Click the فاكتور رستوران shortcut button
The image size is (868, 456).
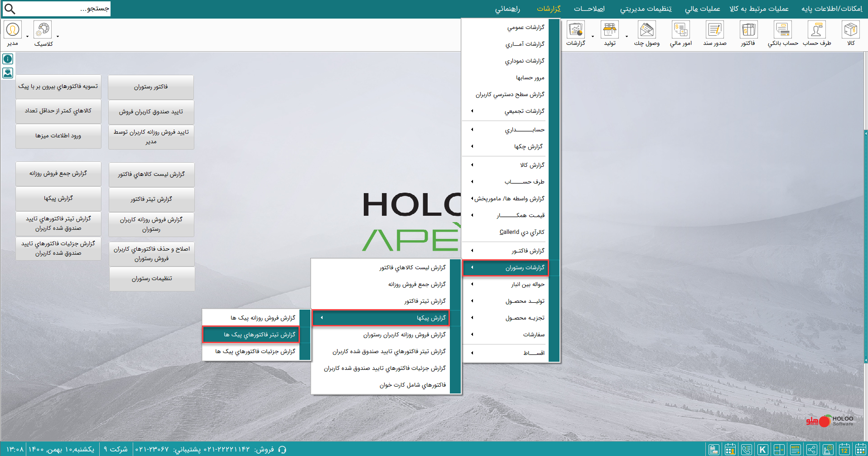[151, 87]
